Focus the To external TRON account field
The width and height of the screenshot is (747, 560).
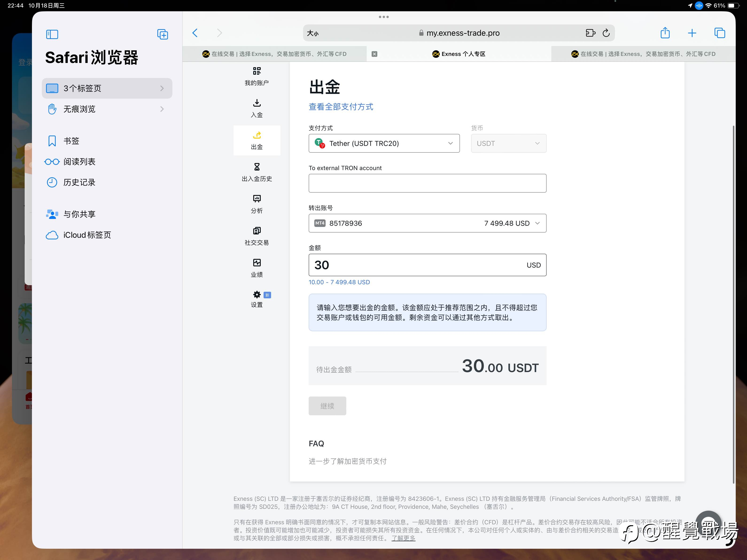pos(427,183)
